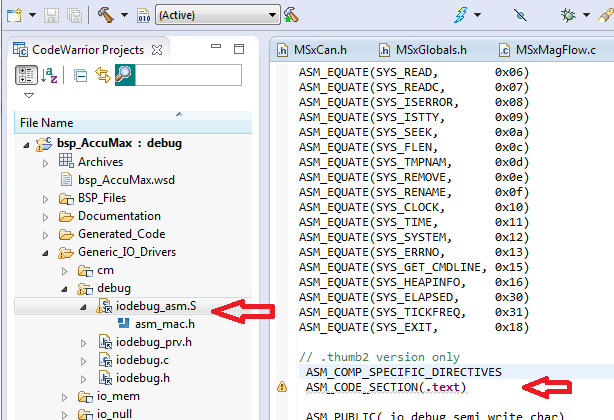Select the iodebug.h file

(143, 378)
